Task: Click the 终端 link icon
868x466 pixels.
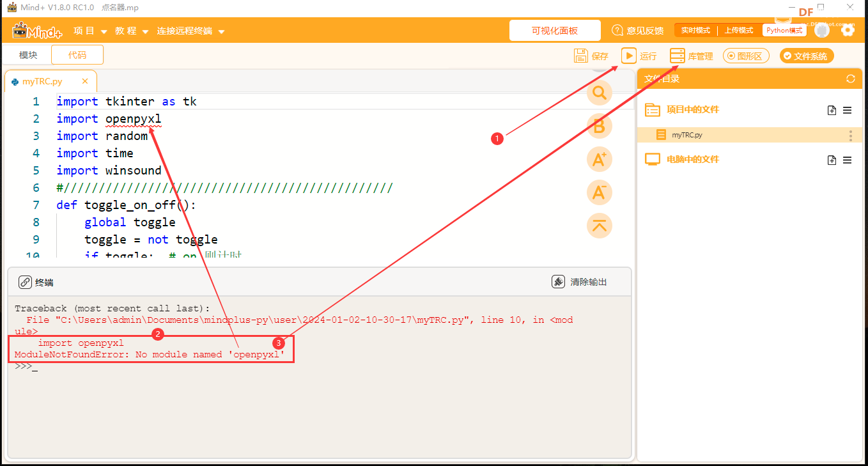Action: pos(25,282)
